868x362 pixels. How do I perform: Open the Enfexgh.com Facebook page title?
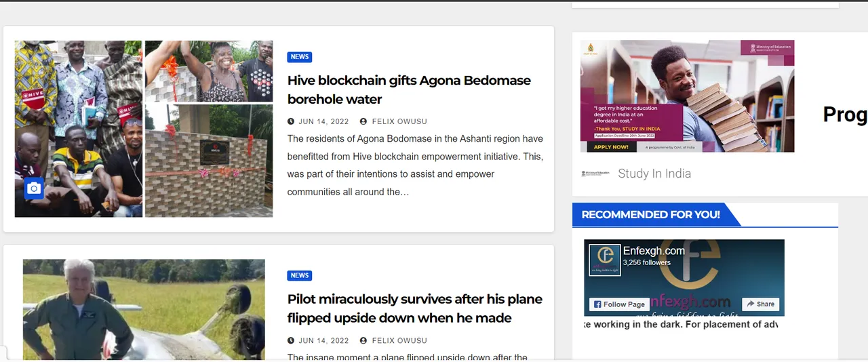654,251
